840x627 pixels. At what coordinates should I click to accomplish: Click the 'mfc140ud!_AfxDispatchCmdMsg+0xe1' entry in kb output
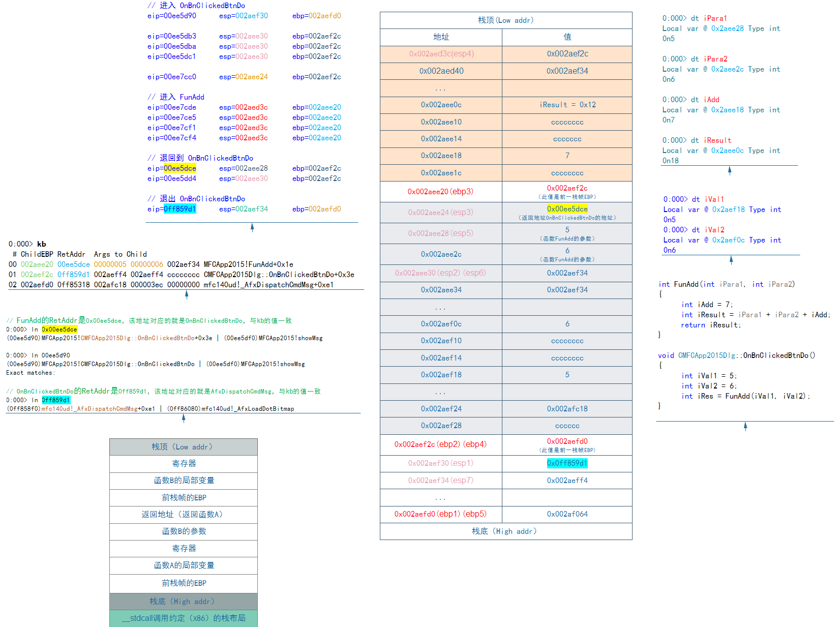point(269,285)
